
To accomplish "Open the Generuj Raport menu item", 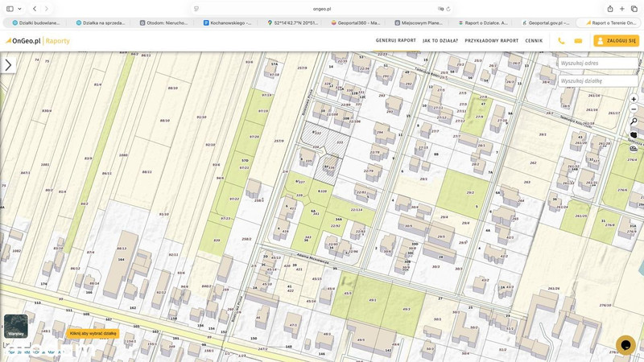I will [x=395, y=40].
